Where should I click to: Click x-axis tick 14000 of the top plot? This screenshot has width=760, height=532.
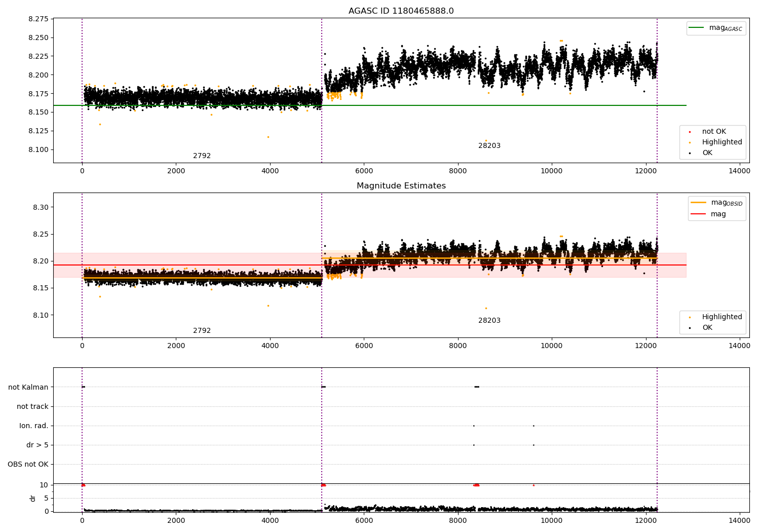click(739, 171)
